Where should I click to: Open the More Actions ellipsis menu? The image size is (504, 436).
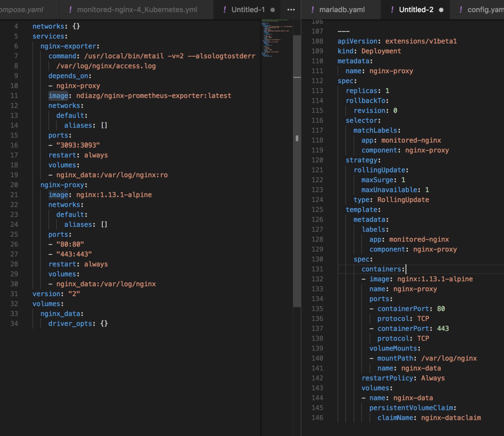291,10
